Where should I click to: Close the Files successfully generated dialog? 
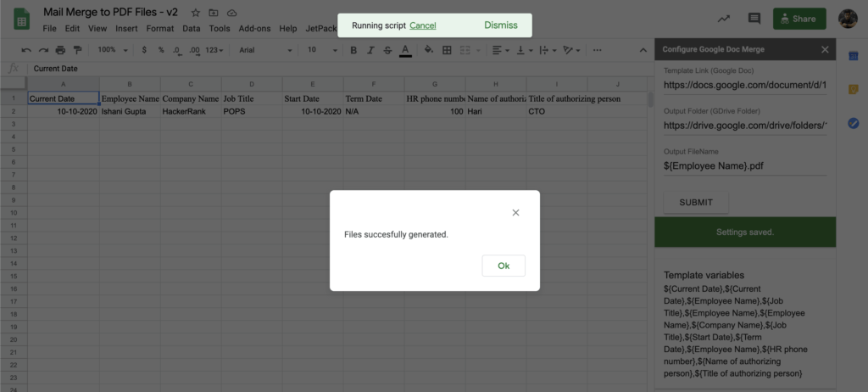515,212
